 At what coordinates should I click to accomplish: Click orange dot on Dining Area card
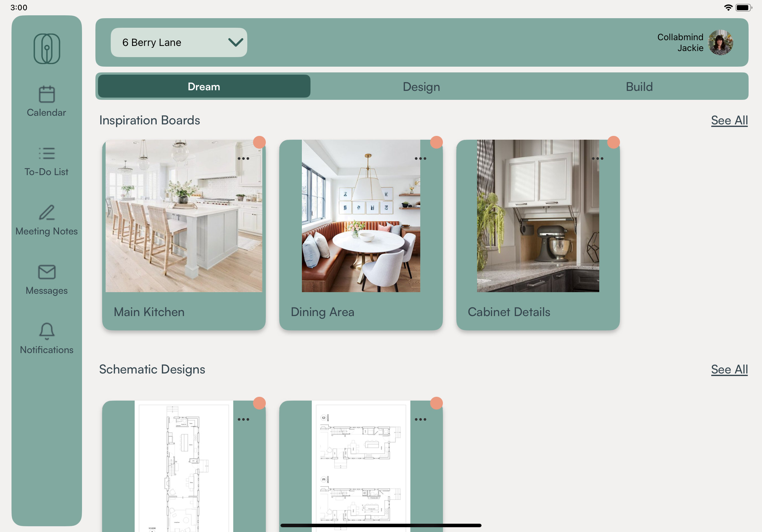[x=437, y=142]
